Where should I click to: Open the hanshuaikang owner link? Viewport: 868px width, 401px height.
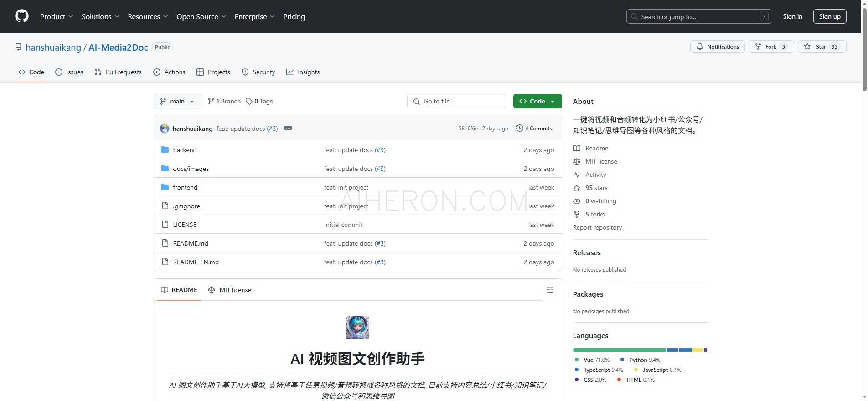point(53,47)
